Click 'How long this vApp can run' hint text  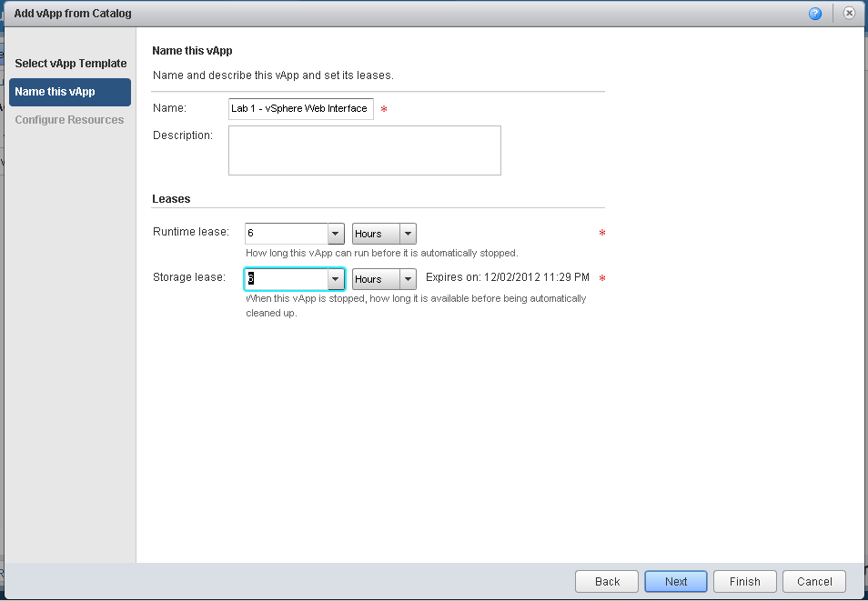coord(382,253)
